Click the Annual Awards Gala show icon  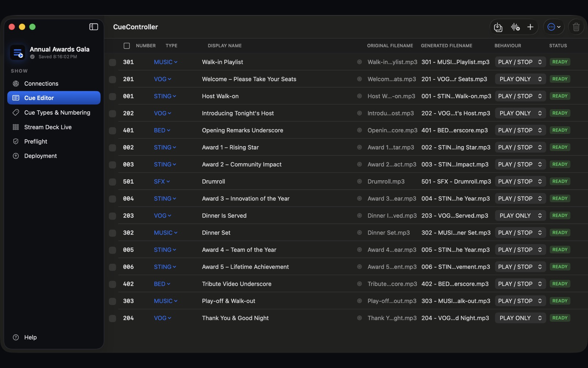[x=17, y=53]
